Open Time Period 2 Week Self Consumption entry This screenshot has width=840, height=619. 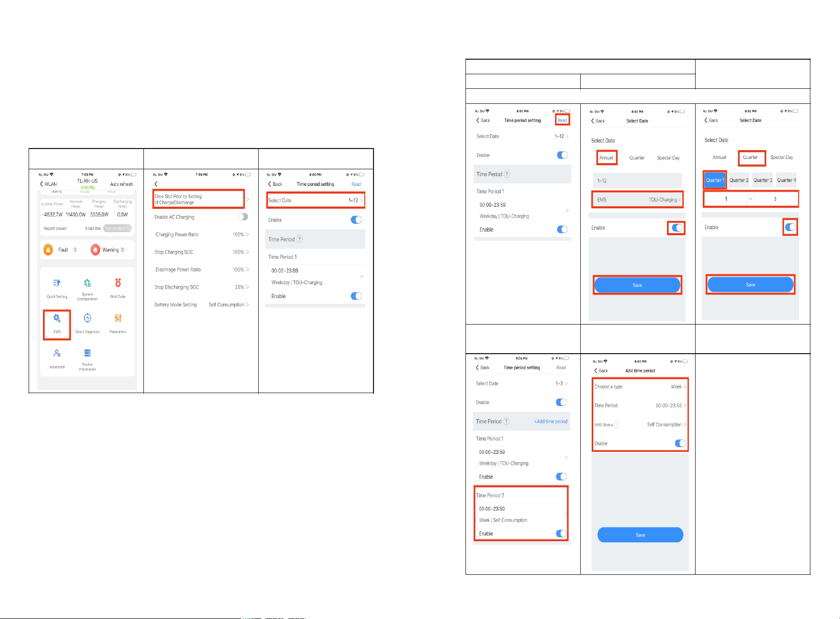tap(521, 514)
